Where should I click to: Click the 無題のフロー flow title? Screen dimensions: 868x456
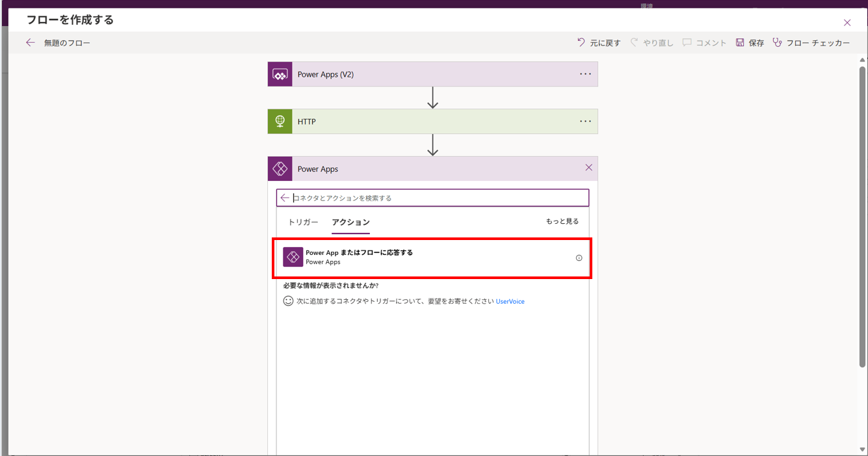[67, 43]
